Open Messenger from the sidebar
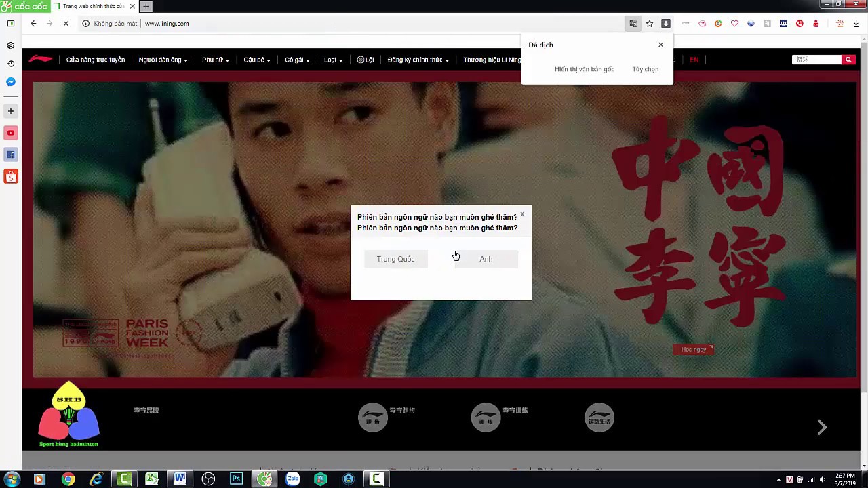The height and width of the screenshot is (488, 868). [x=11, y=82]
